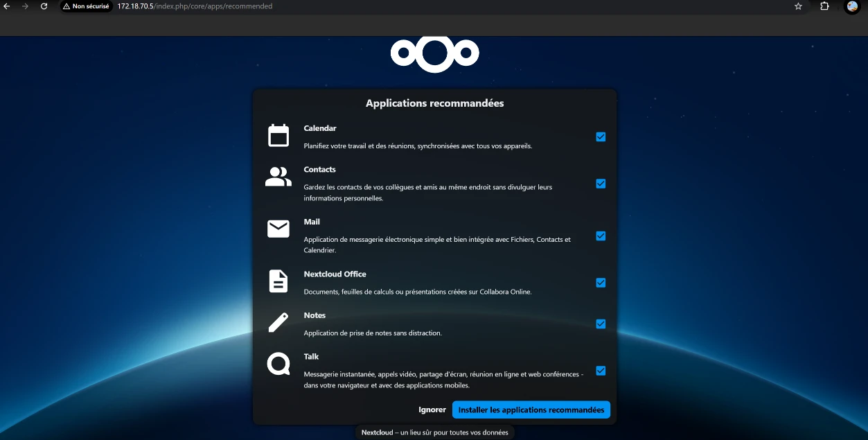Open the browser profile avatar

click(852, 6)
